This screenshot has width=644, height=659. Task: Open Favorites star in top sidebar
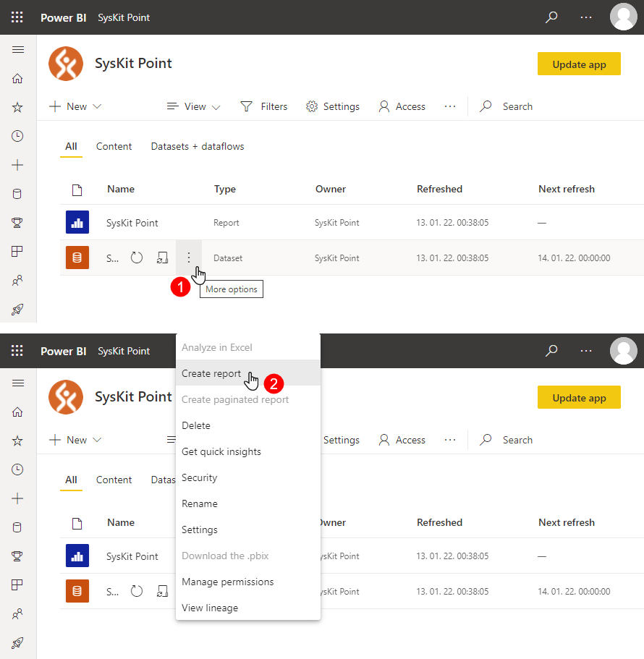pos(17,107)
